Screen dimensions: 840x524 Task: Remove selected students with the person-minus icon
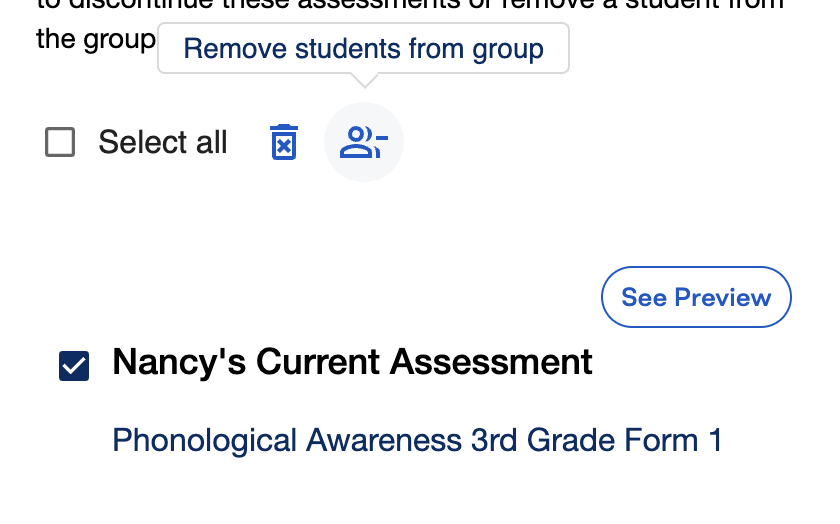364,142
